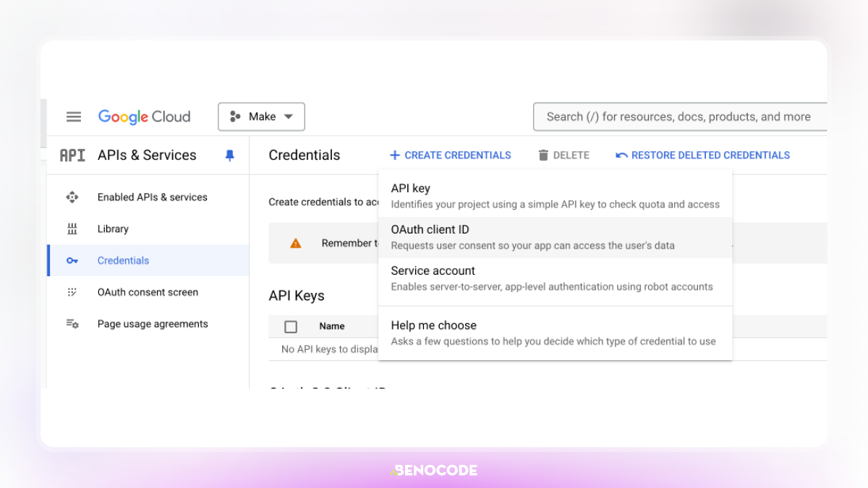Choose Service account from the menu

pos(556,278)
